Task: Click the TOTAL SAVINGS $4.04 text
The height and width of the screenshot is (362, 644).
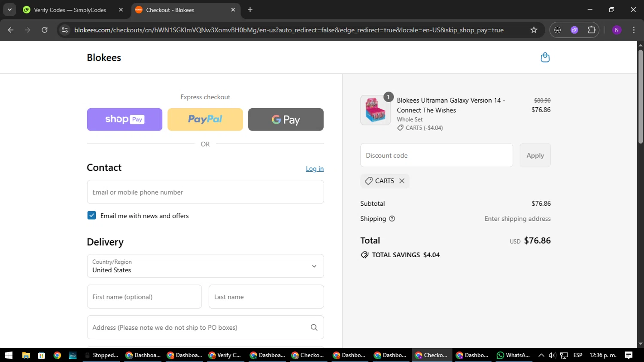Action: tap(406, 255)
